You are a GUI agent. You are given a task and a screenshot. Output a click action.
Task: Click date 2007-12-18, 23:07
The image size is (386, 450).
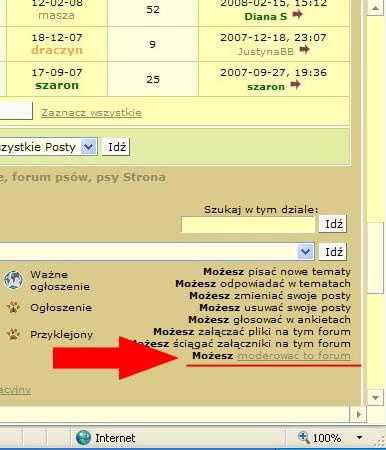click(x=273, y=37)
